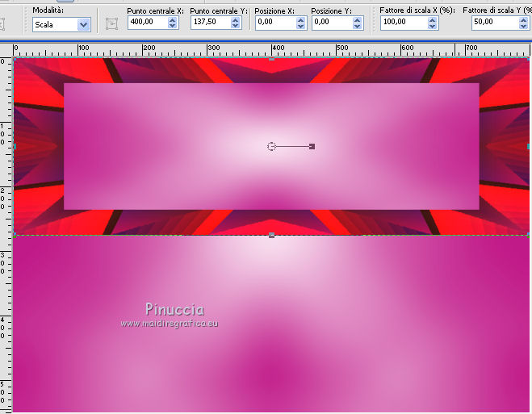Select the left-middle transform handle on canvas
The height and width of the screenshot is (414, 532).
click(x=15, y=147)
